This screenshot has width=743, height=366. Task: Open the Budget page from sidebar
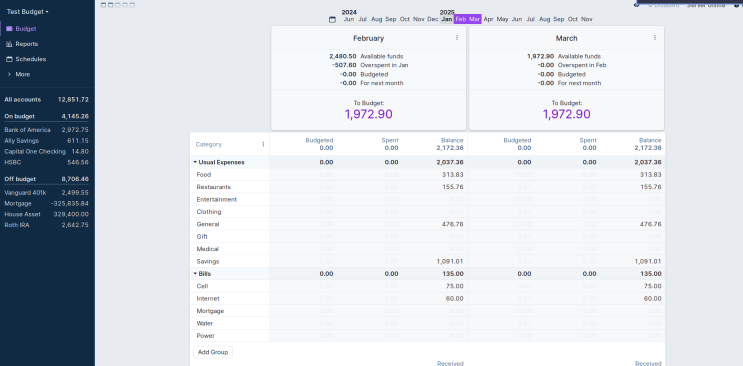26,29
